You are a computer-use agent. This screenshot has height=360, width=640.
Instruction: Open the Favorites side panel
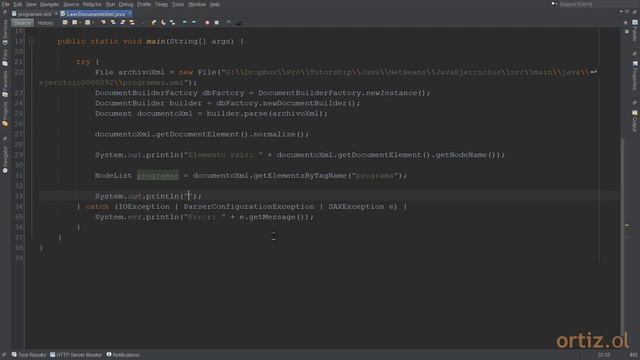coord(5,84)
